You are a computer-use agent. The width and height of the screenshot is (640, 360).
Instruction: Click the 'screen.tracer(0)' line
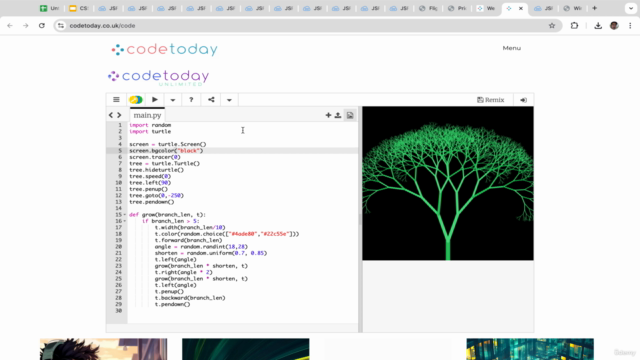155,157
